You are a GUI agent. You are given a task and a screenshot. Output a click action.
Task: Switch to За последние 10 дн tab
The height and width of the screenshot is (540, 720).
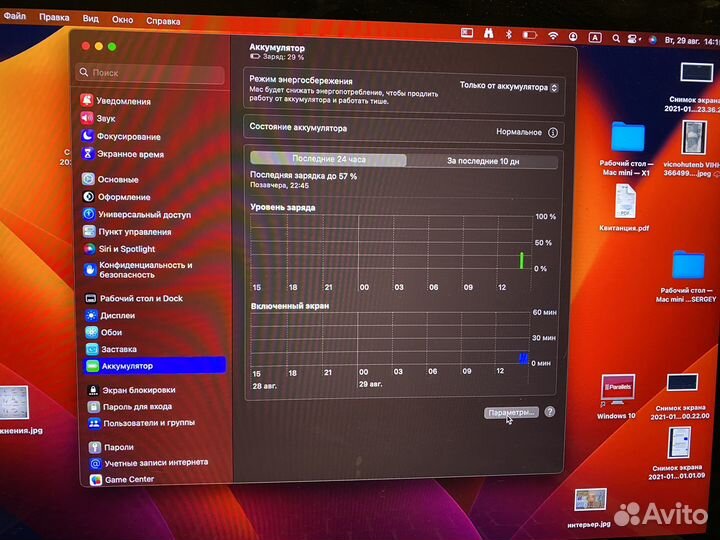(x=482, y=160)
